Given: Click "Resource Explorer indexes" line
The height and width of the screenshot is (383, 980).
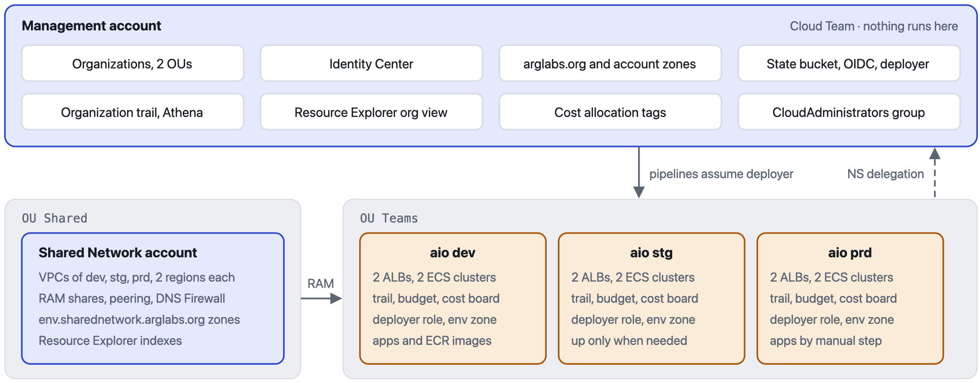Looking at the screenshot, I should (110, 340).
